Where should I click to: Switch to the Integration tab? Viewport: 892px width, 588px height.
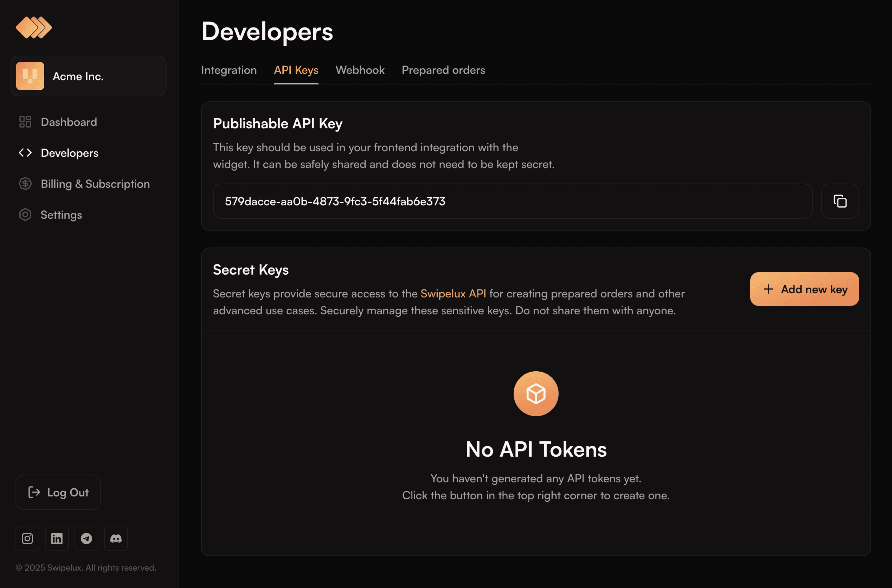pyautogui.click(x=229, y=70)
